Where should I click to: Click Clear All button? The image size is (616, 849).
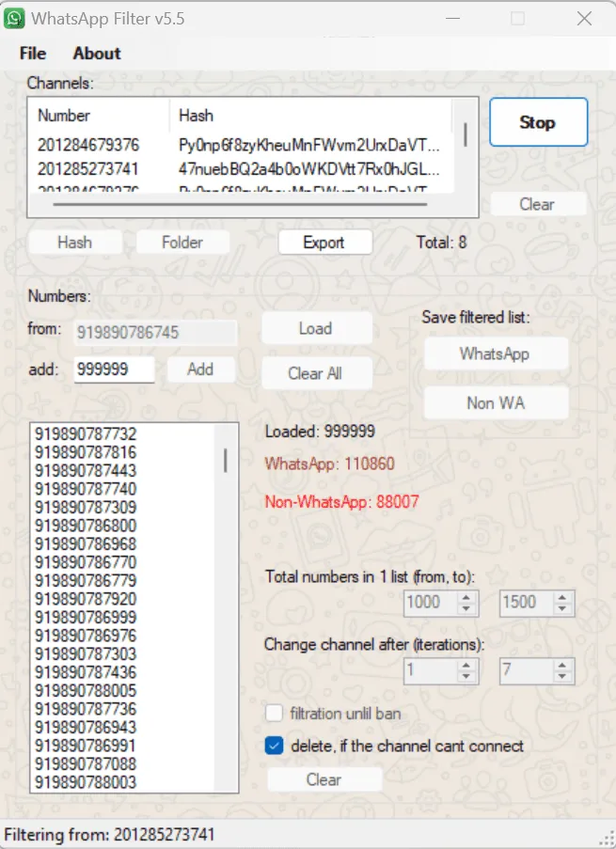click(315, 373)
